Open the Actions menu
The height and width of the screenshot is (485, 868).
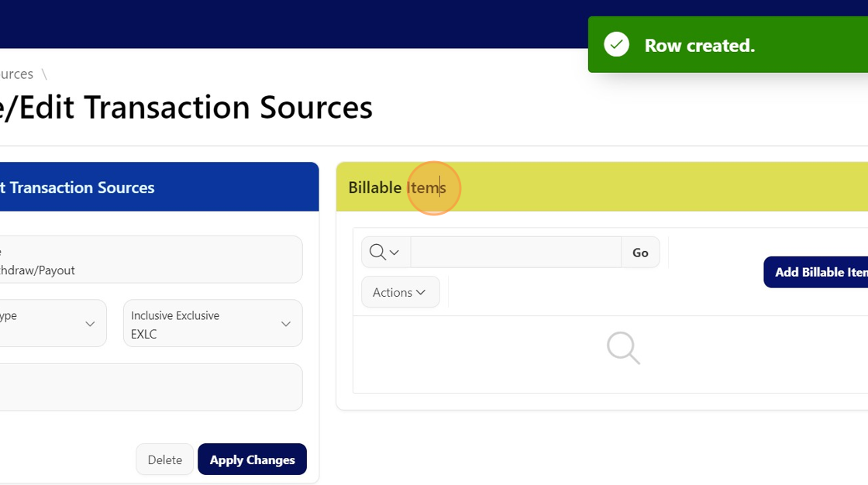coord(400,292)
